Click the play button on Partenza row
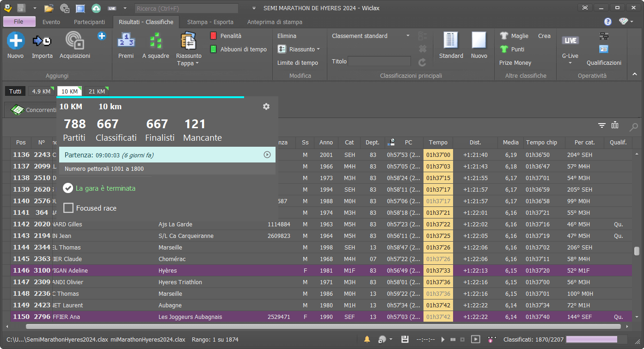 coord(267,155)
